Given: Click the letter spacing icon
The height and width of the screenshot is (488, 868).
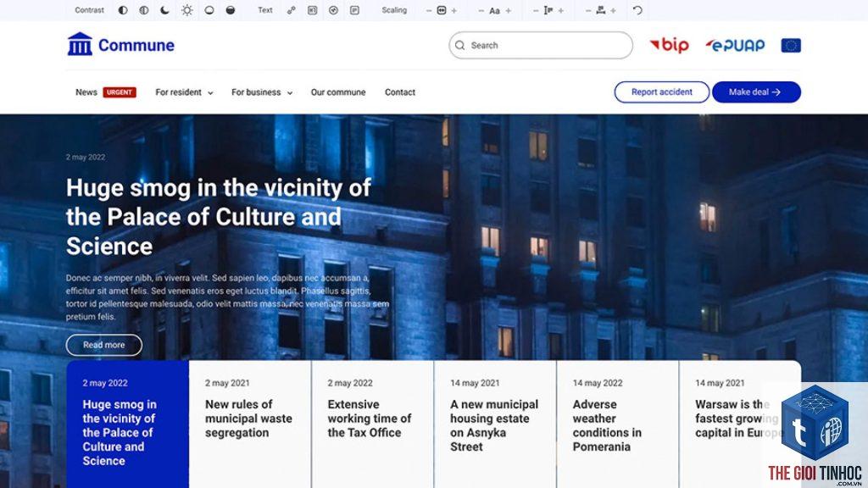Looking at the screenshot, I should 601,10.
